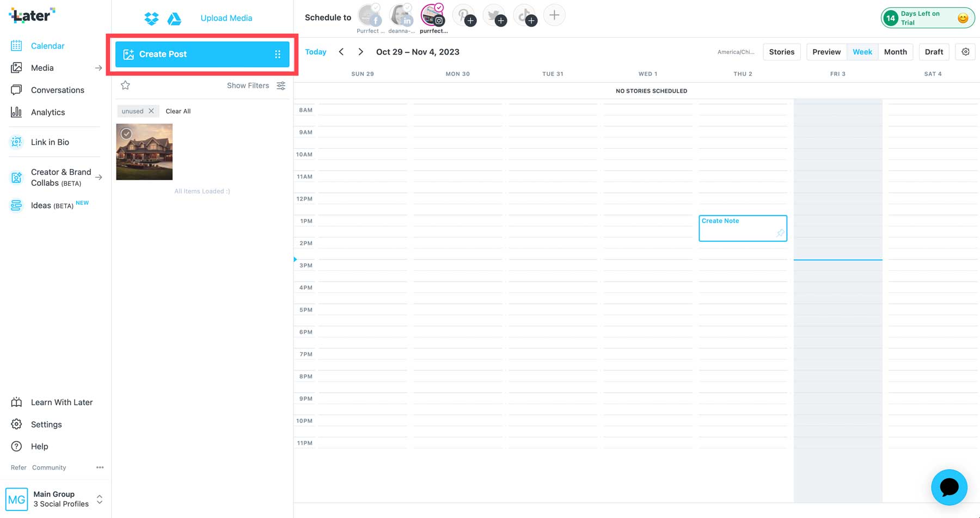Viewport: 980px width, 518px height.
Task: Open calendar settings gear
Action: pos(965,52)
